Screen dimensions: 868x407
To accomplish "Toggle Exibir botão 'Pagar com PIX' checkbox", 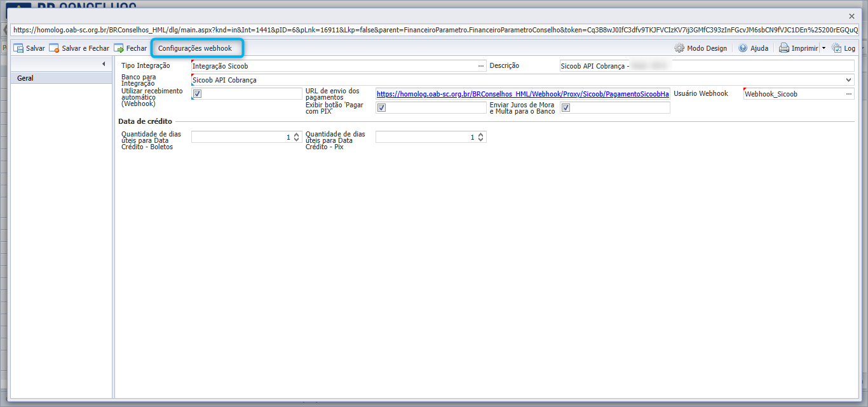I will (381, 107).
